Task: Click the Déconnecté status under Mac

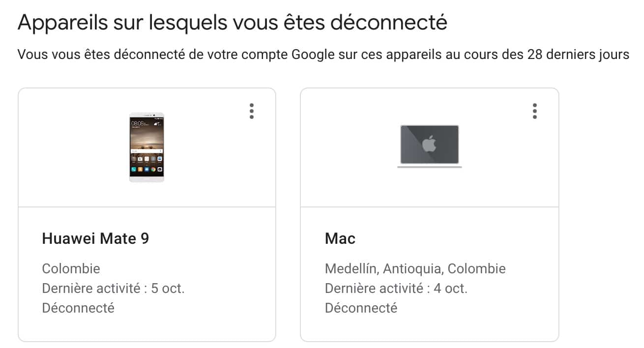Action: 361,308
